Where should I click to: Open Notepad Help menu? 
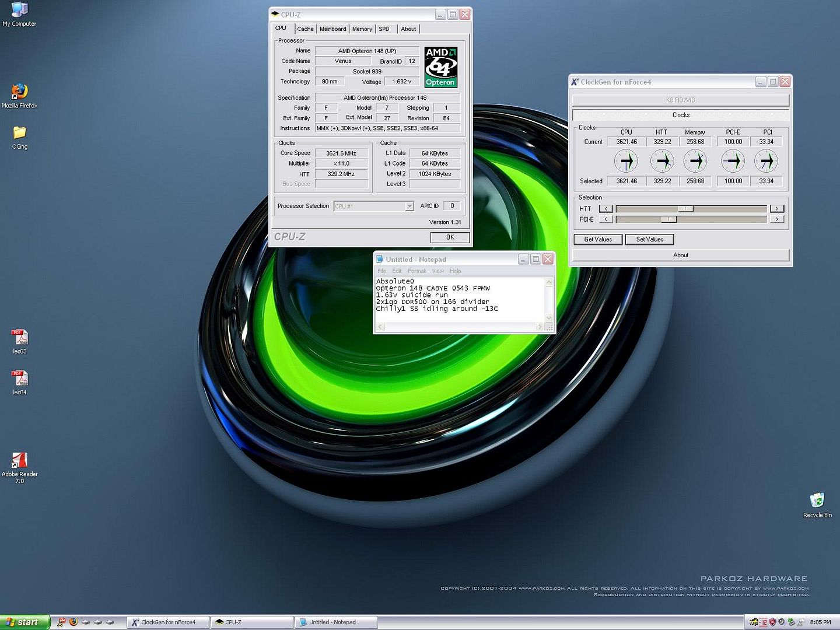click(x=456, y=271)
